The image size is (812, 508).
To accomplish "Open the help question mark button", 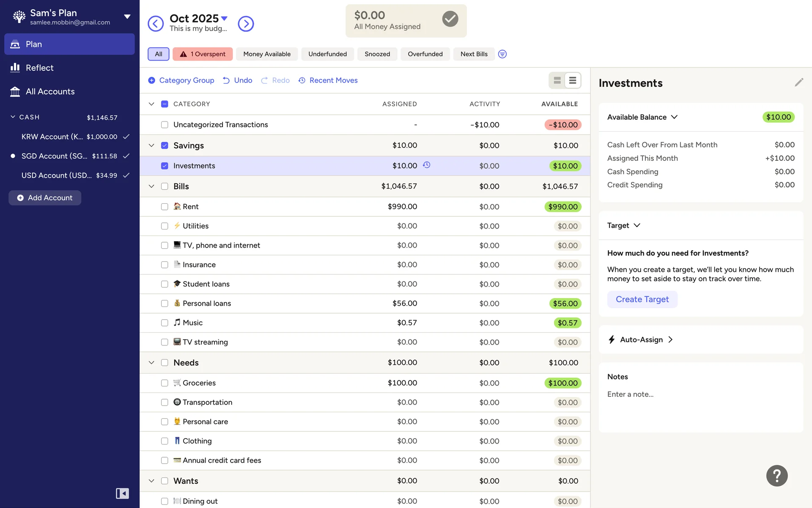I will [x=776, y=475].
